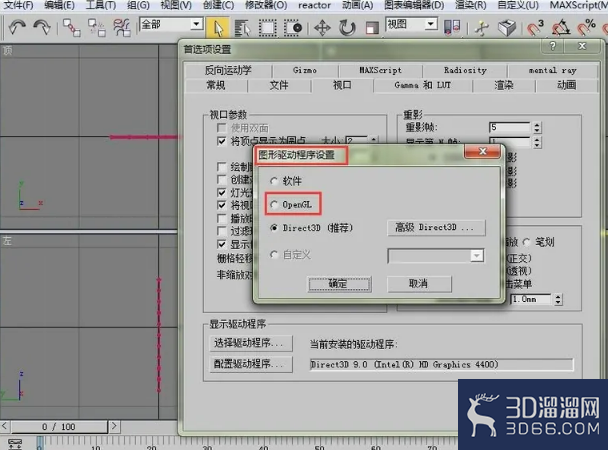
Task: Toggle 使用双面 checkbox
Action: [222, 128]
